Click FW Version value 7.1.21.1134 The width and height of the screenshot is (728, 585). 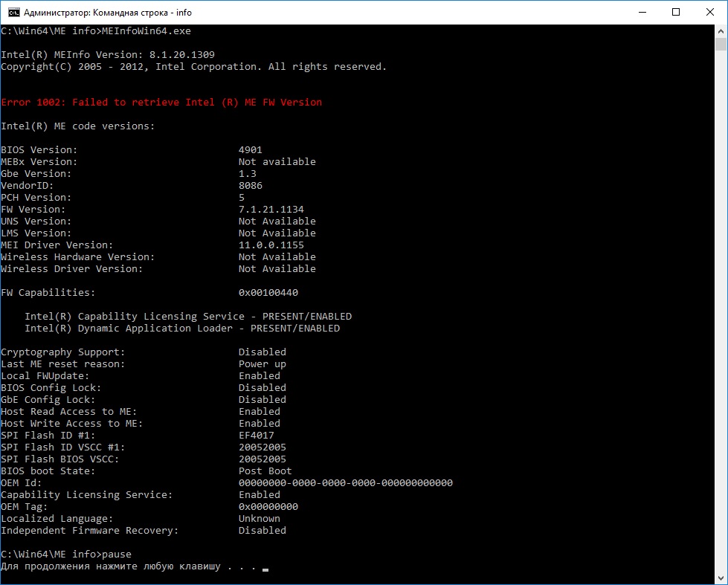point(271,210)
